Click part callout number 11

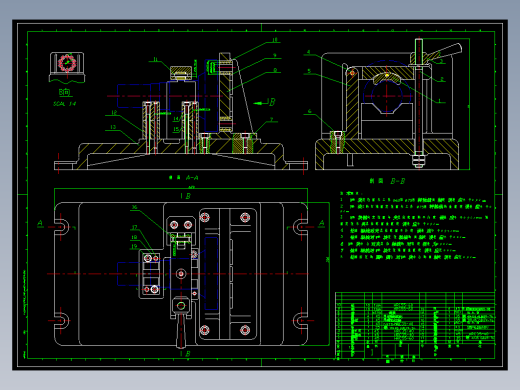(156, 60)
